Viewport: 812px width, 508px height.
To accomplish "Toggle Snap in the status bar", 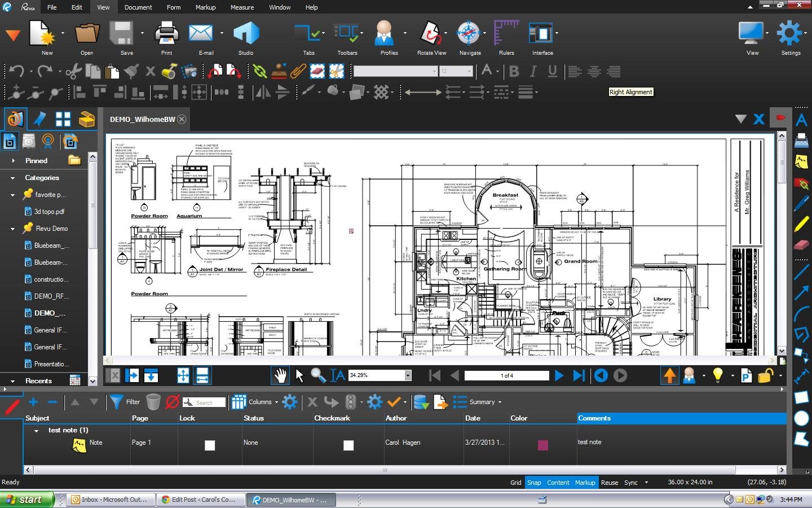I will point(533,483).
